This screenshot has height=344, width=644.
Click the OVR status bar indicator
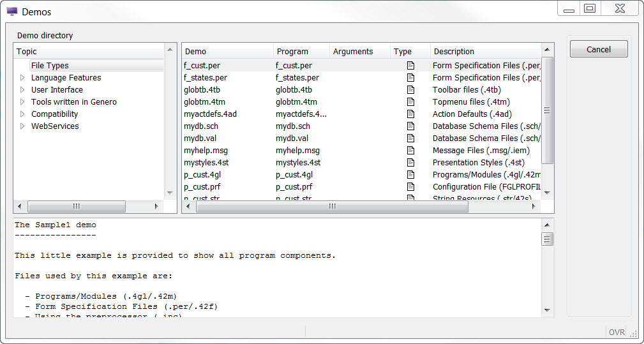point(617,332)
